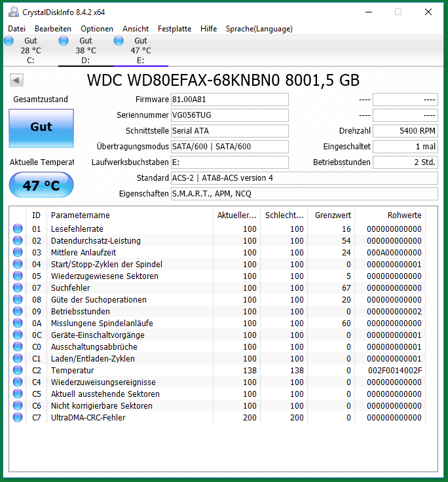Click status orb for Wiederzugewiesene Sektoren row
The width and height of the screenshot is (448, 482).
tap(18, 276)
